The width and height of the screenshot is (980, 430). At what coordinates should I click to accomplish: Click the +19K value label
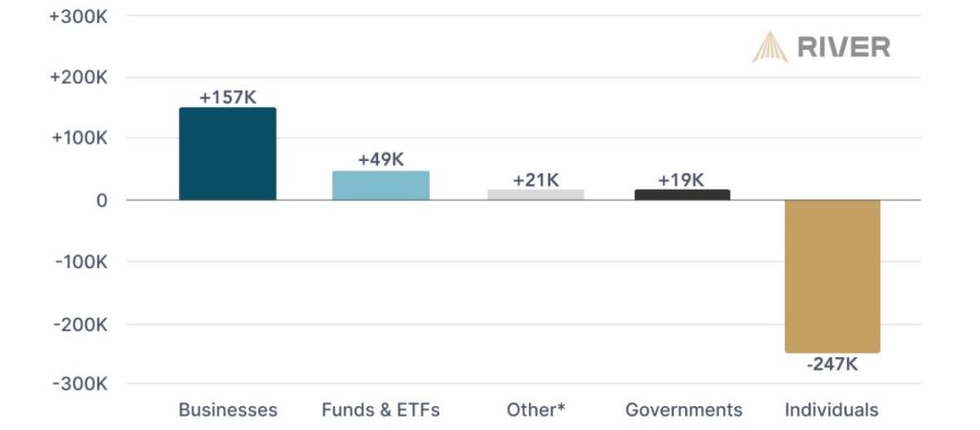(680, 181)
